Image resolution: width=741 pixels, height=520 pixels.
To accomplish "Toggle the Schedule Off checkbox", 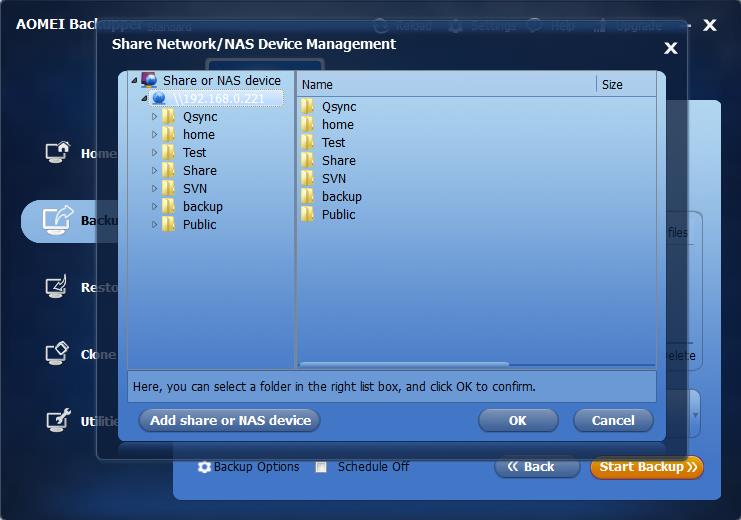I will 321,467.
